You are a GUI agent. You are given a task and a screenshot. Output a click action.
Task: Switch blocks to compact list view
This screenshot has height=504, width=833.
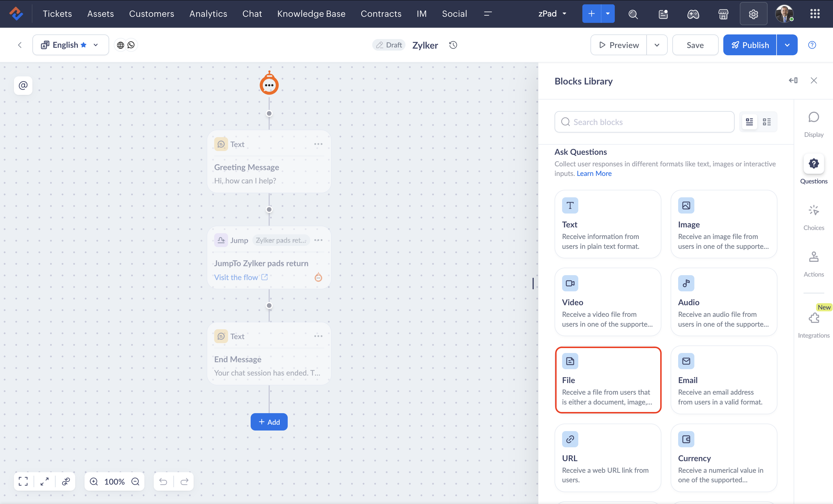pyautogui.click(x=767, y=122)
